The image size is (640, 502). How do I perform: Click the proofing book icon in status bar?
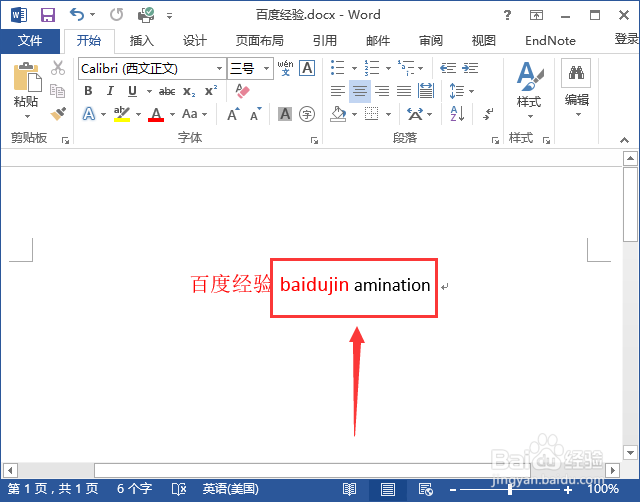coord(179,489)
